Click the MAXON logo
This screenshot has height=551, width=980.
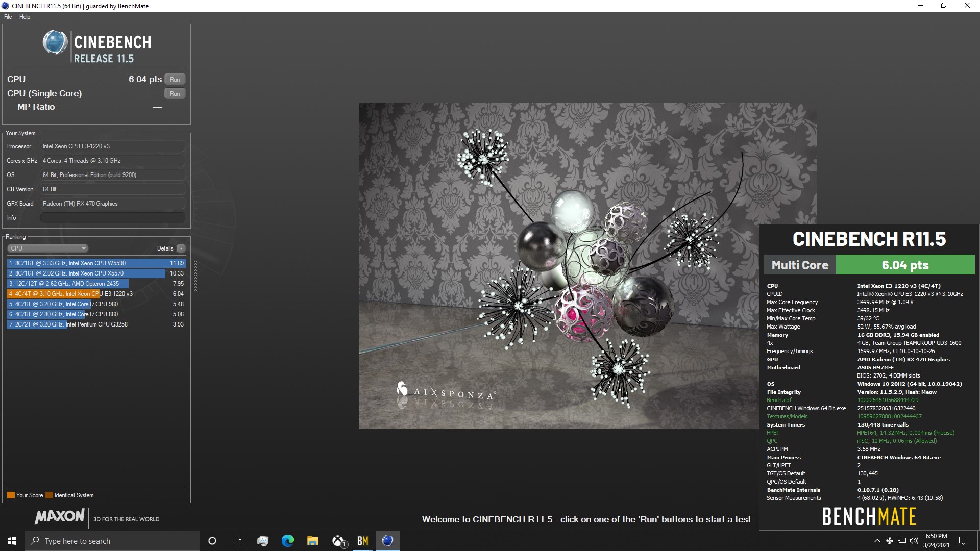tap(59, 517)
